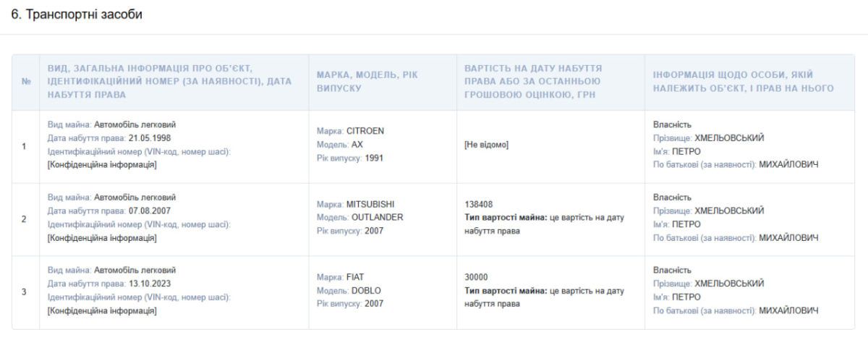Click the "№" column header
The height and width of the screenshot is (340, 868).
coord(25,82)
